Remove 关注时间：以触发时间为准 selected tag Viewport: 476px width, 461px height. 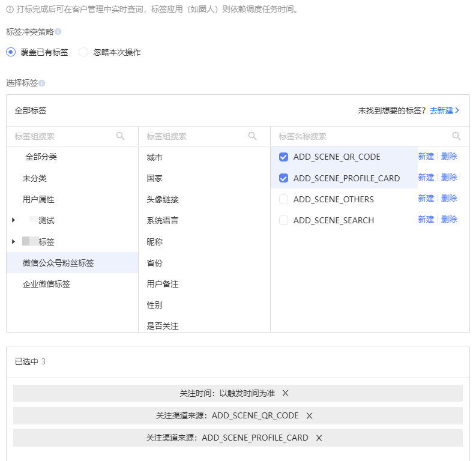[285, 393]
